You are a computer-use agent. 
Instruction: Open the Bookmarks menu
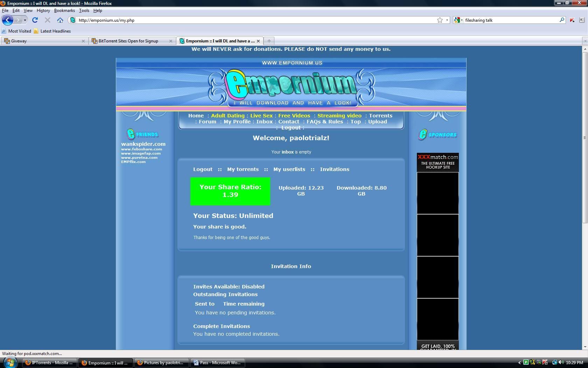click(64, 11)
